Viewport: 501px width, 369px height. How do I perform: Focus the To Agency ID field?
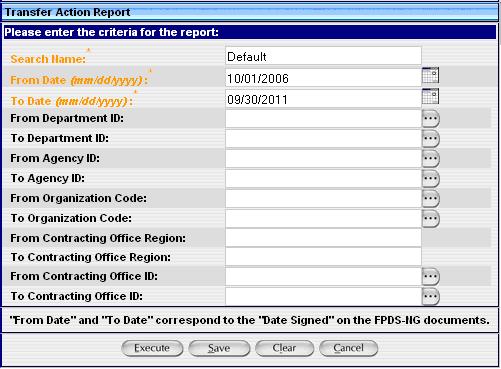point(323,179)
